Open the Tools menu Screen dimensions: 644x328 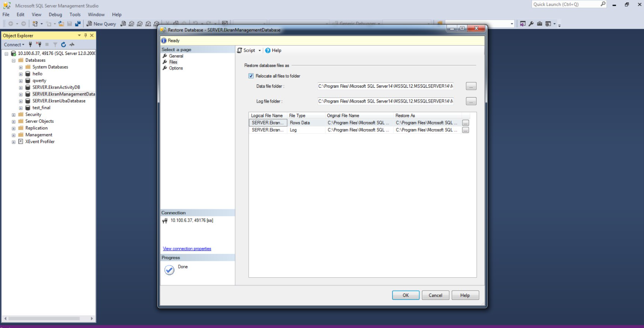pos(75,14)
